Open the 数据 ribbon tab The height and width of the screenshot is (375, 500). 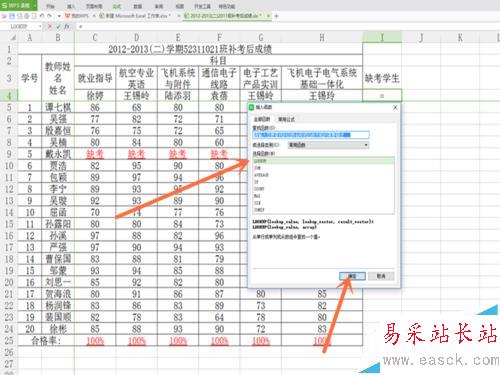tap(138, 6)
